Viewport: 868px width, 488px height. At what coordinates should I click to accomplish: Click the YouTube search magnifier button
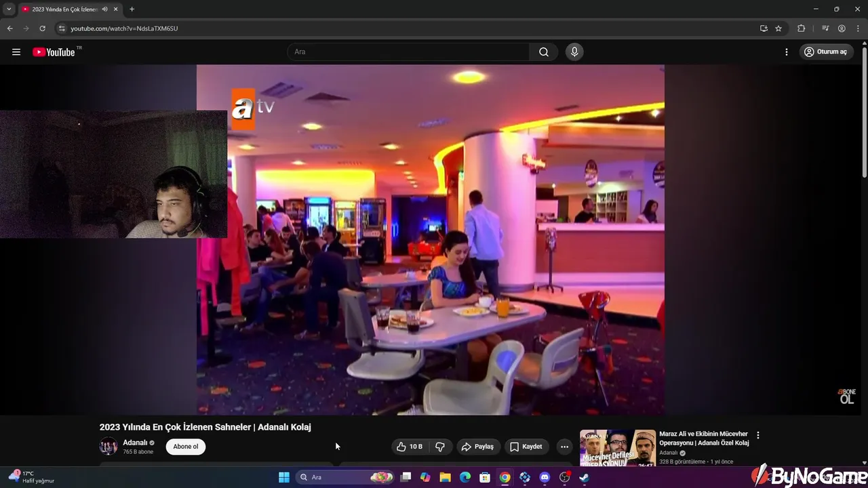(544, 52)
